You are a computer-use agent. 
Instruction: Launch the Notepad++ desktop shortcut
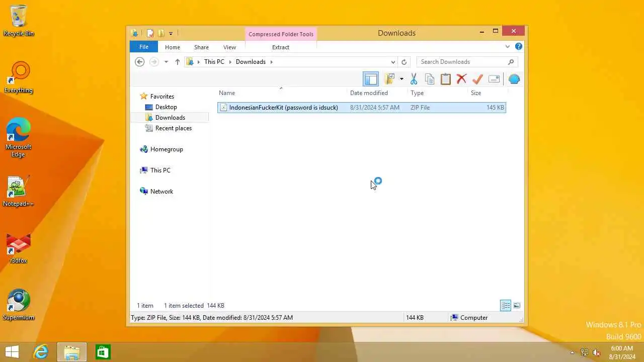click(19, 191)
